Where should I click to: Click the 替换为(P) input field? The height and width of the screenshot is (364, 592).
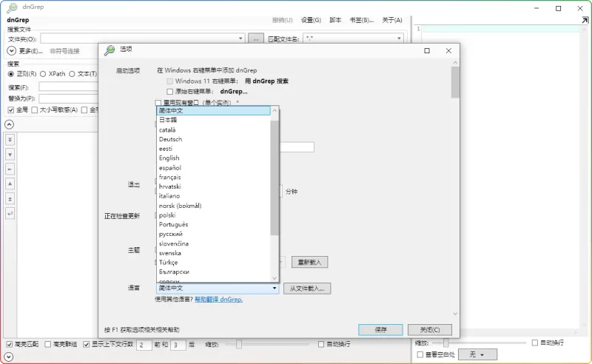point(68,98)
